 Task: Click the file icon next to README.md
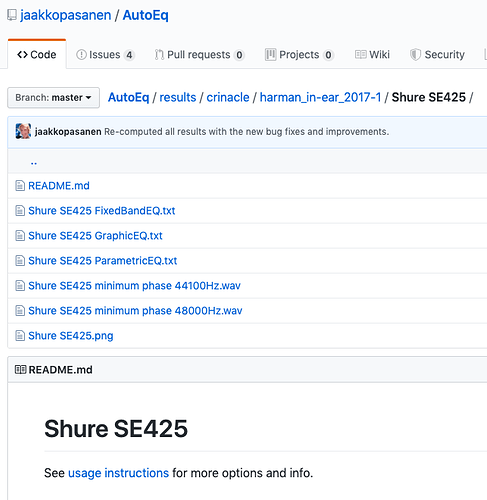[20, 186]
